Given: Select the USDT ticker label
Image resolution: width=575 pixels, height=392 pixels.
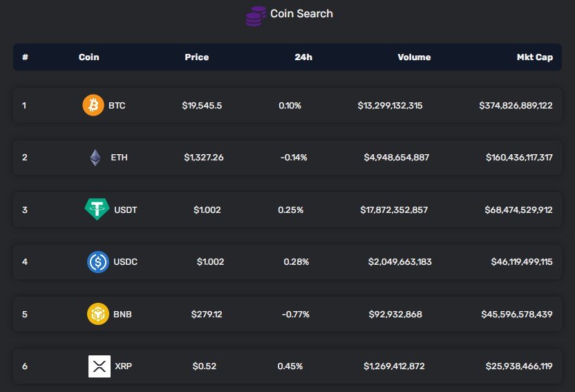Looking at the screenshot, I should tap(126, 209).
